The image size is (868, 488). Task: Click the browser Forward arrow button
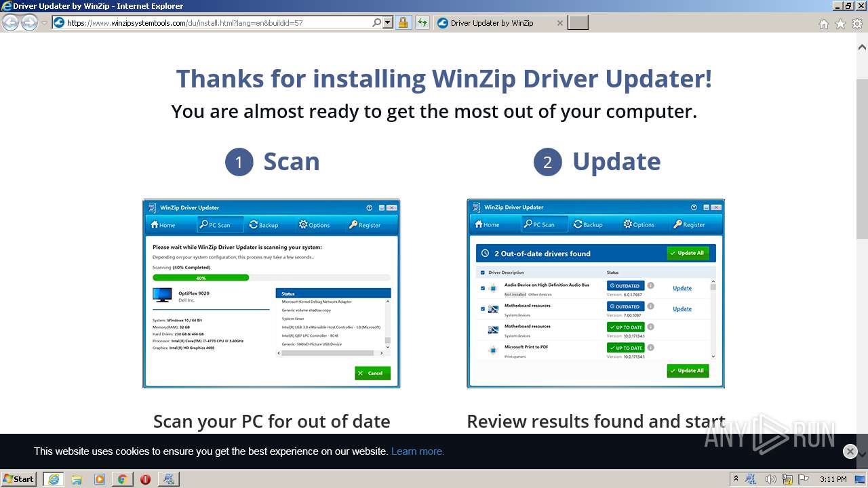(29, 23)
